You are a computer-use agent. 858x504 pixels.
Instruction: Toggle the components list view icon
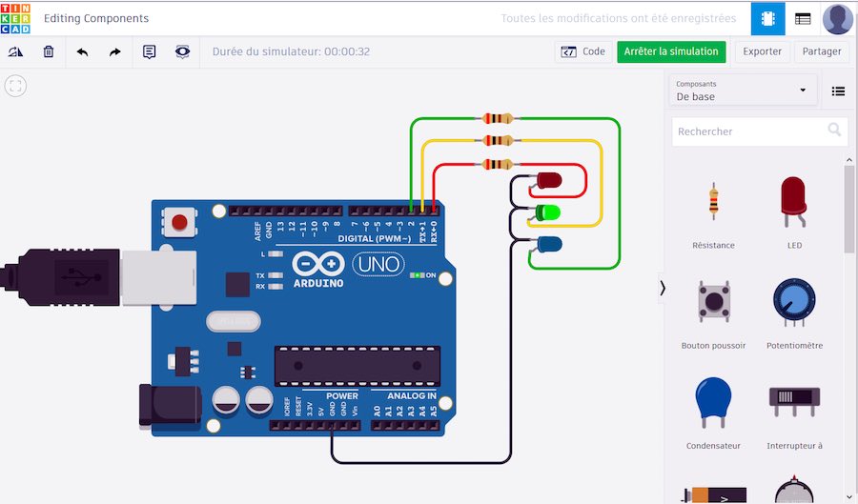(x=838, y=91)
